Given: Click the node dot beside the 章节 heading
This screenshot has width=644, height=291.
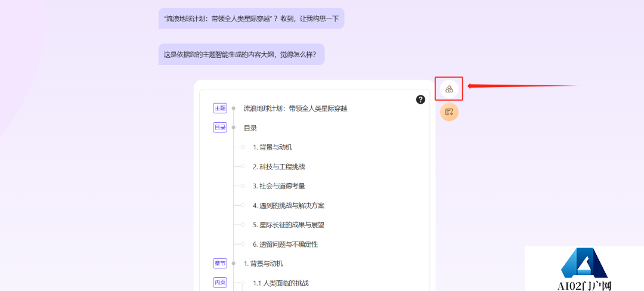Looking at the screenshot, I should click(x=234, y=264).
